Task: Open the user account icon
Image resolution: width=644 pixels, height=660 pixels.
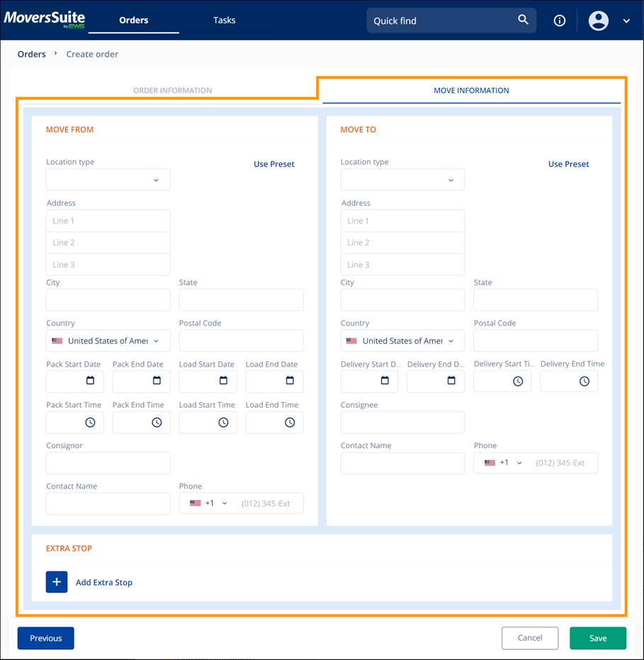Action: pos(598,20)
